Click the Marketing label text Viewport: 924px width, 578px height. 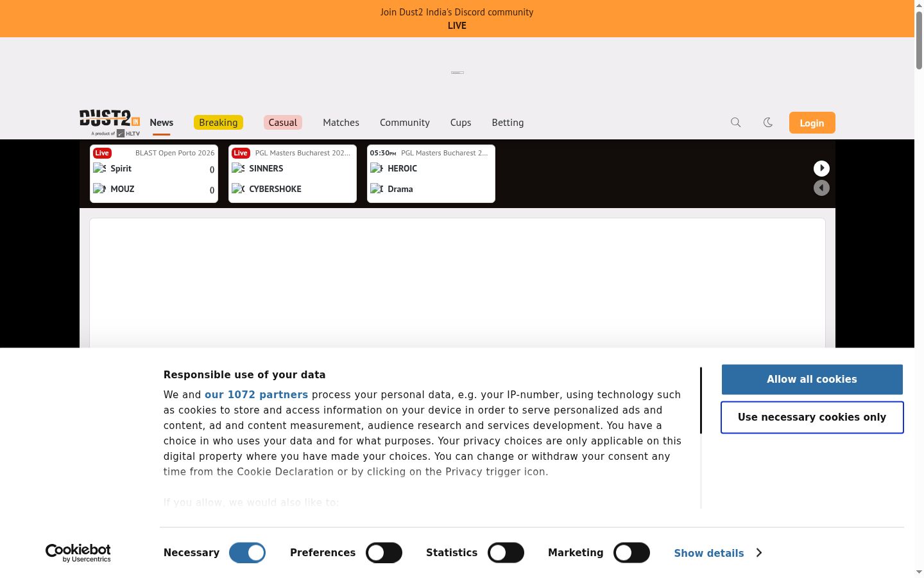pos(576,553)
